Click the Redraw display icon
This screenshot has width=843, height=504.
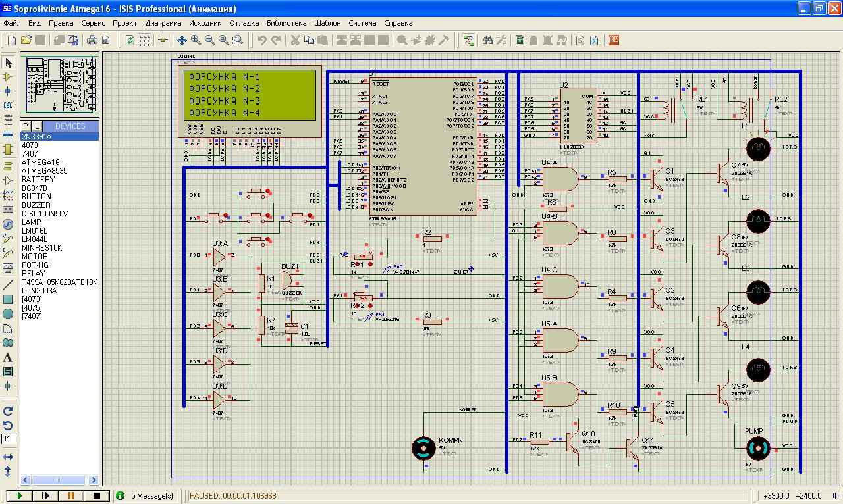130,40
